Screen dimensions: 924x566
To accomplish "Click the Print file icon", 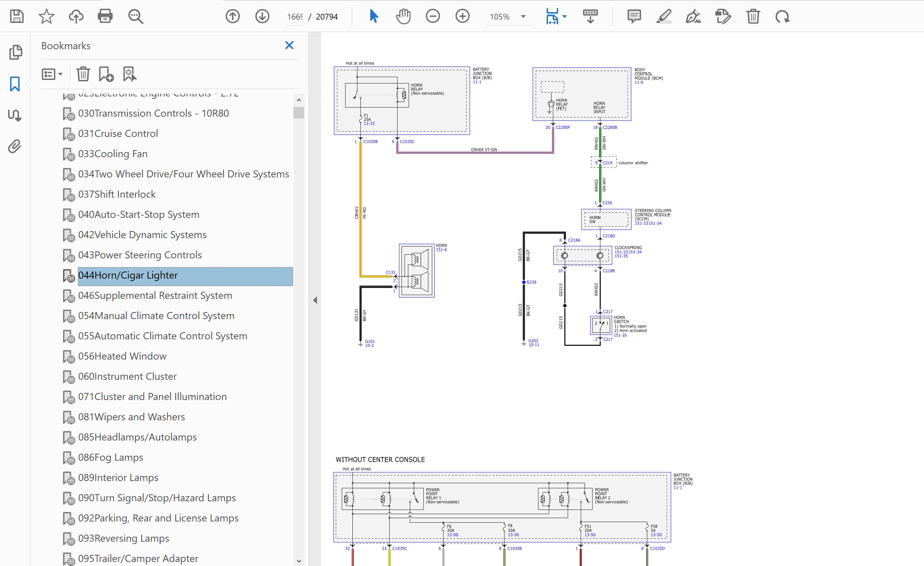I will click(x=105, y=17).
